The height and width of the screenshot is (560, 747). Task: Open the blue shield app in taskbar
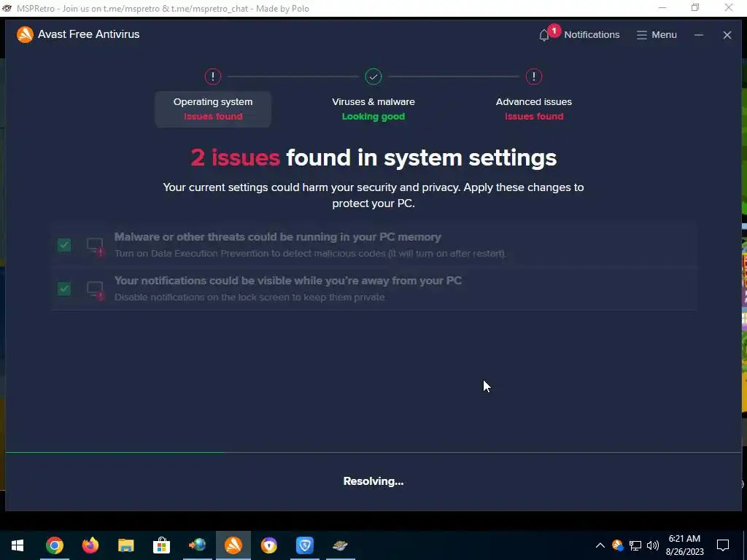[304, 545]
